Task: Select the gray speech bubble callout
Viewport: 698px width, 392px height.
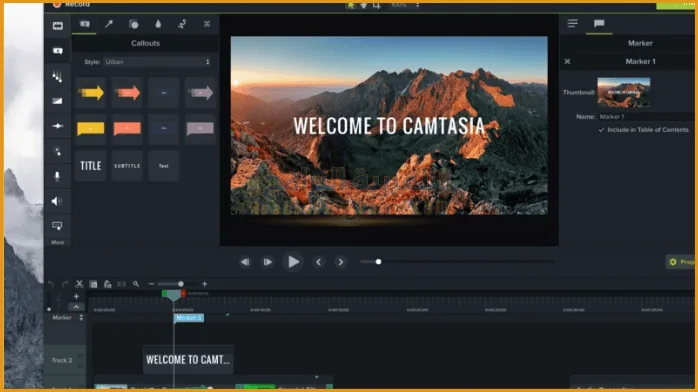Action: [x=200, y=129]
